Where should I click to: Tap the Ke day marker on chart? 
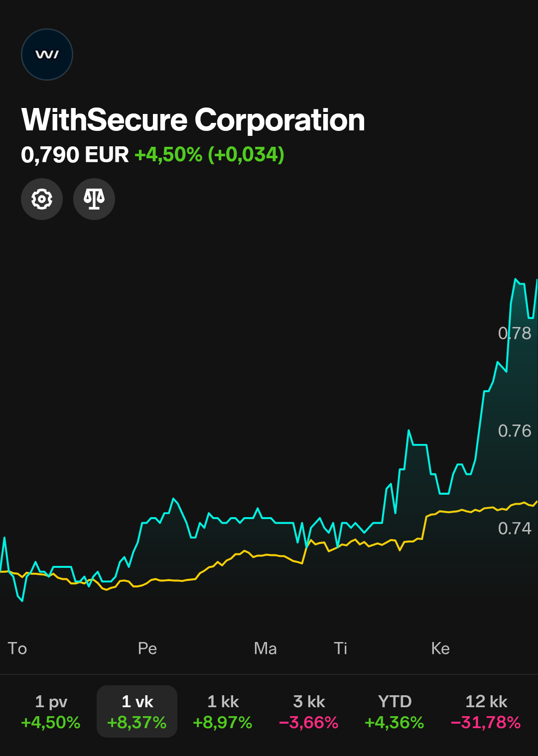pyautogui.click(x=440, y=648)
